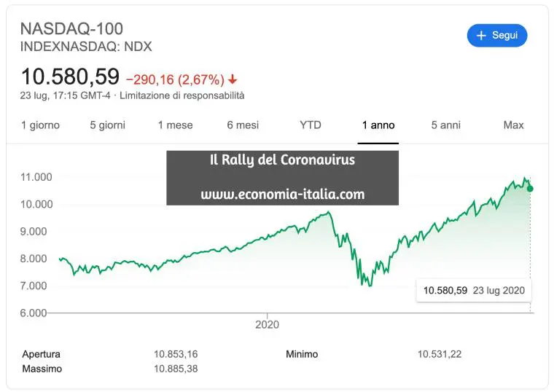Image resolution: width=554 pixels, height=392 pixels.
Task: Select the 5 giorni tab
Action: (107, 125)
